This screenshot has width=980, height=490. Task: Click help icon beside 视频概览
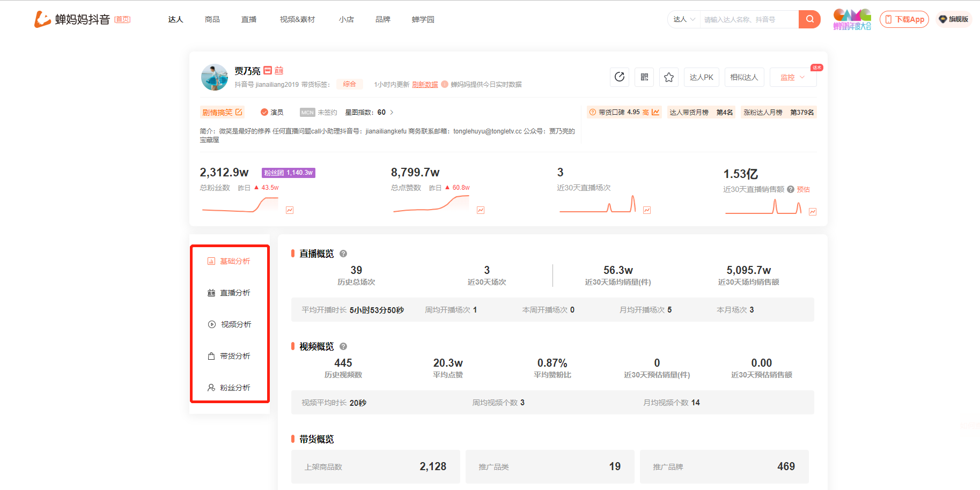343,346
